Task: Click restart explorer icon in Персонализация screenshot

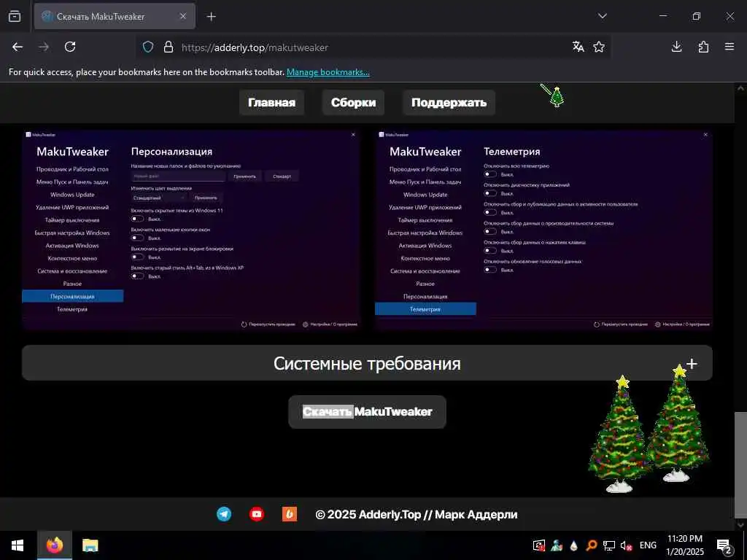Action: [x=244, y=324]
